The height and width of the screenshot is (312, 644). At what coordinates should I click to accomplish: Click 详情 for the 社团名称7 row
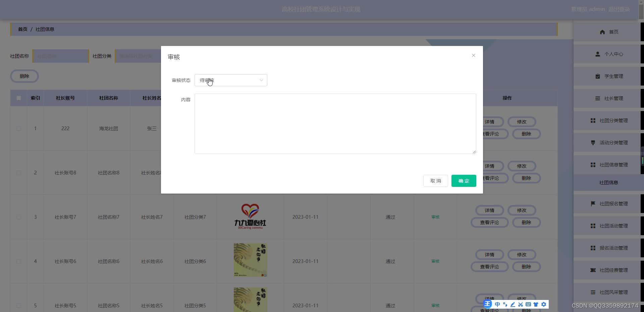489,210
